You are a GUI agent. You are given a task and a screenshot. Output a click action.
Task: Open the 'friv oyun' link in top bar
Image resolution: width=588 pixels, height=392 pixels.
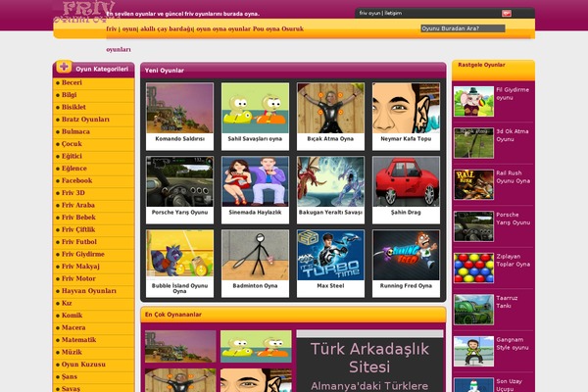369,13
